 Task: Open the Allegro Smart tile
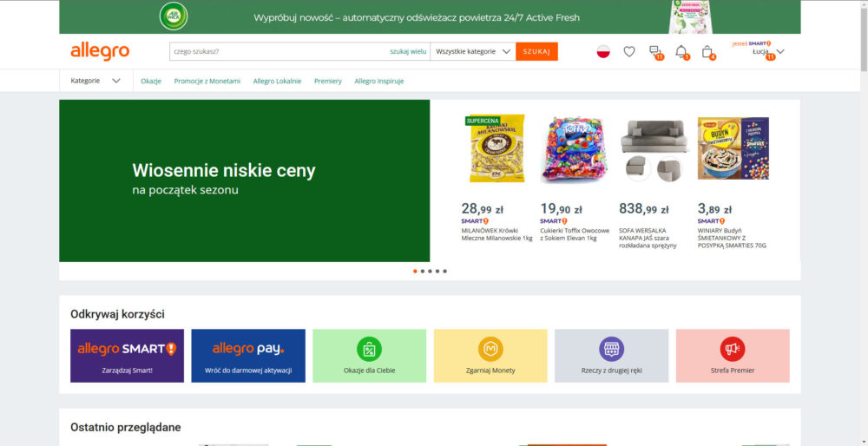coord(127,356)
